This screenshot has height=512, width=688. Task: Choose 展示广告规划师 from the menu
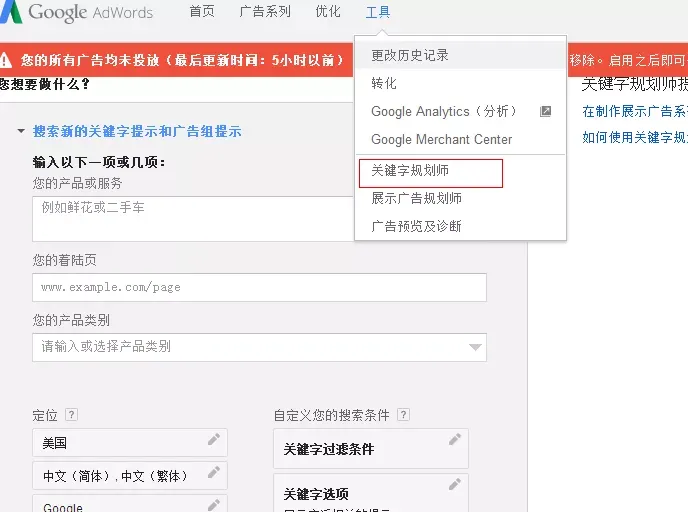[x=460, y=198]
